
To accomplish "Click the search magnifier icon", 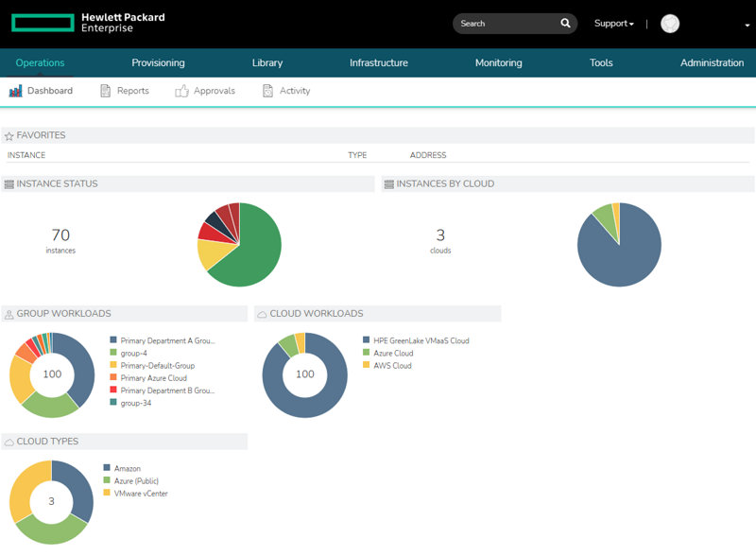I will point(565,24).
